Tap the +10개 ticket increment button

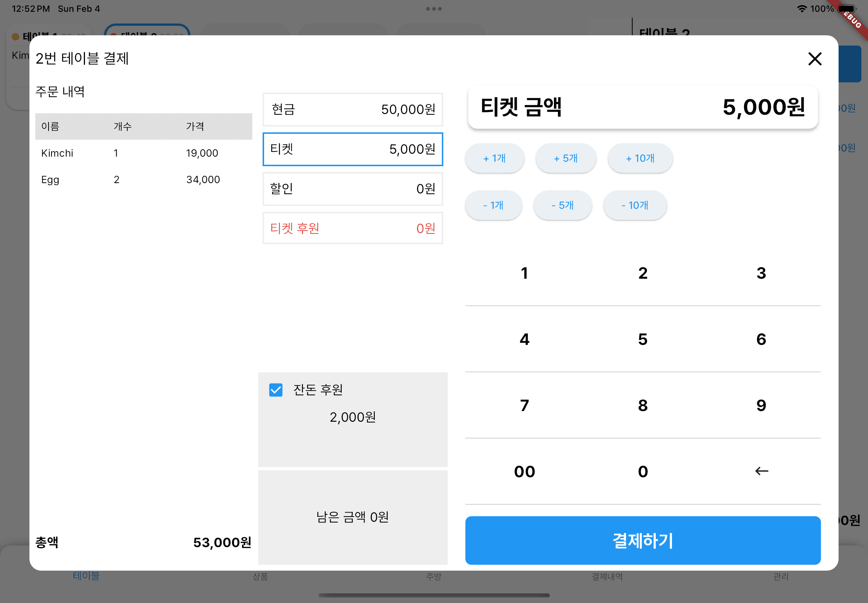tap(640, 158)
